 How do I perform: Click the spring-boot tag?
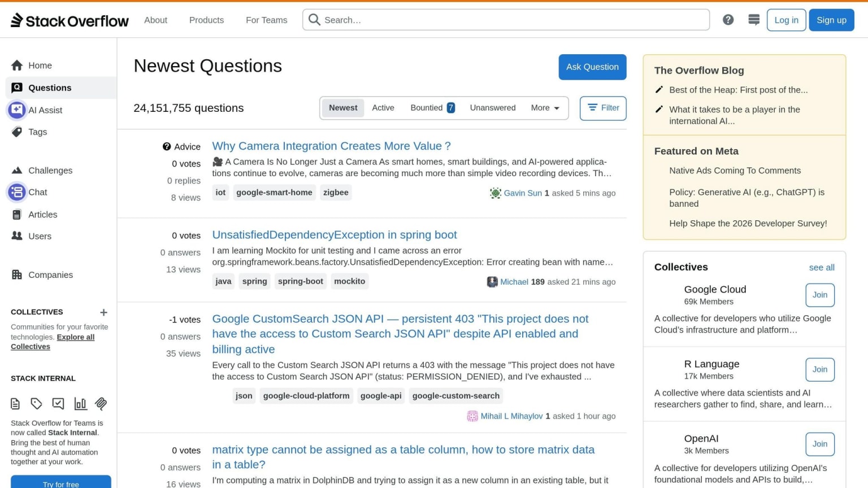[301, 281]
